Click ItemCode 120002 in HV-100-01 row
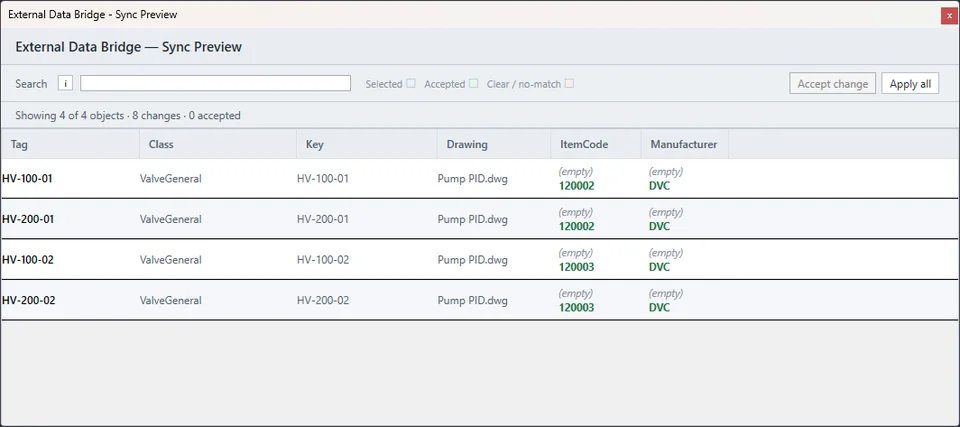Image resolution: width=960 pixels, height=427 pixels. [576, 186]
